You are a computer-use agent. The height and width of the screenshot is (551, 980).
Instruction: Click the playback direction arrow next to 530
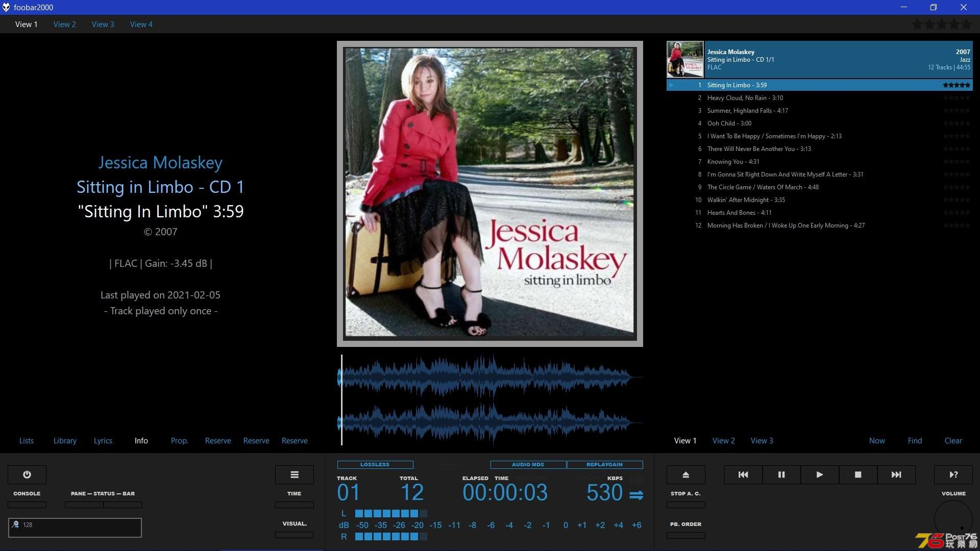pos(636,495)
